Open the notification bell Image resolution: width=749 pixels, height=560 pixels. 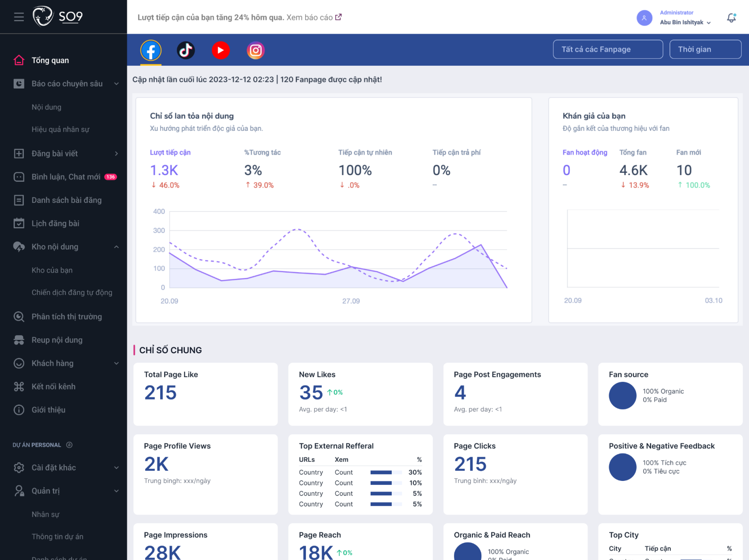pos(731,17)
